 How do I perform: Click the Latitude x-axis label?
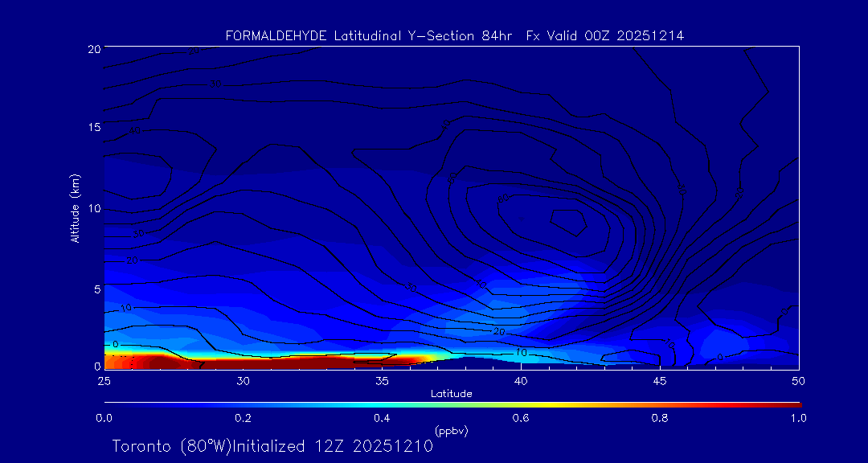(451, 393)
